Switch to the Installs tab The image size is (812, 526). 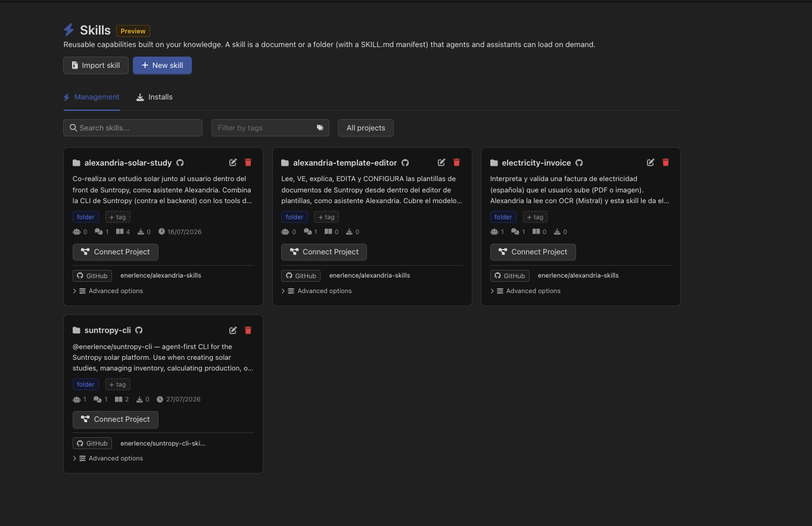(154, 97)
